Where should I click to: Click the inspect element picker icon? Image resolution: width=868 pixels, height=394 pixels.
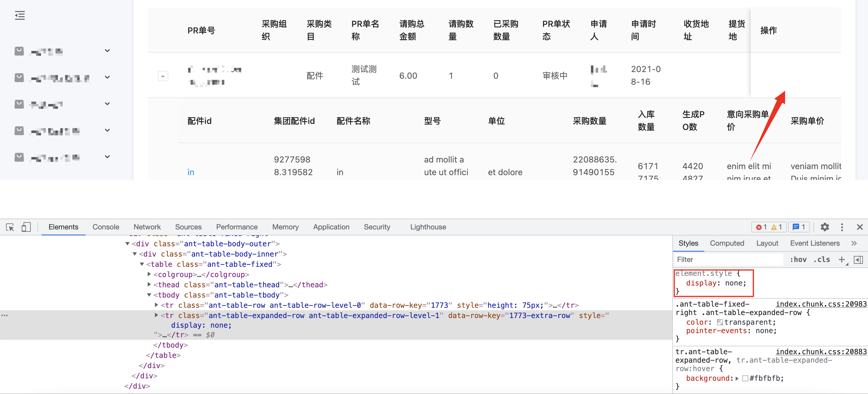point(10,227)
